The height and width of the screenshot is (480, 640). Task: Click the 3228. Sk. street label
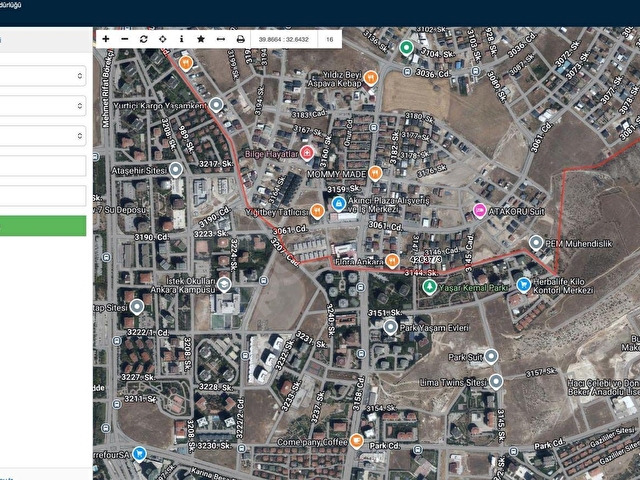pyautogui.click(x=216, y=387)
